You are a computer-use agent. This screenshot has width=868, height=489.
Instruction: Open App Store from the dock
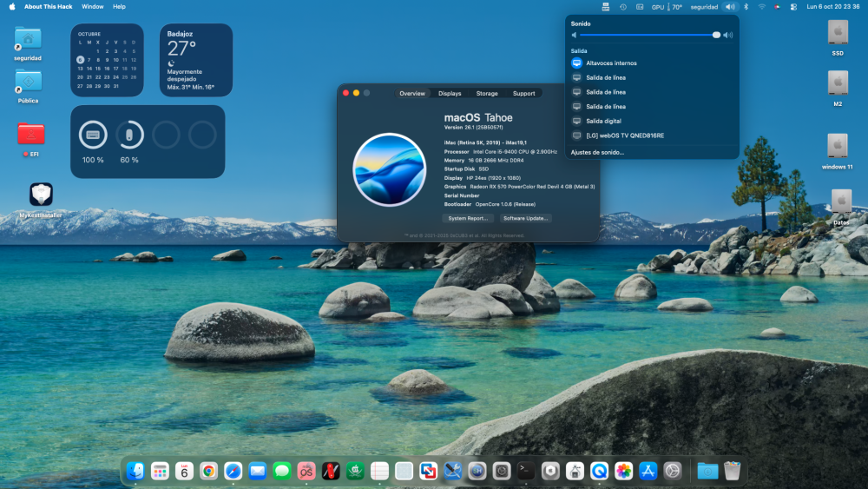point(648,472)
